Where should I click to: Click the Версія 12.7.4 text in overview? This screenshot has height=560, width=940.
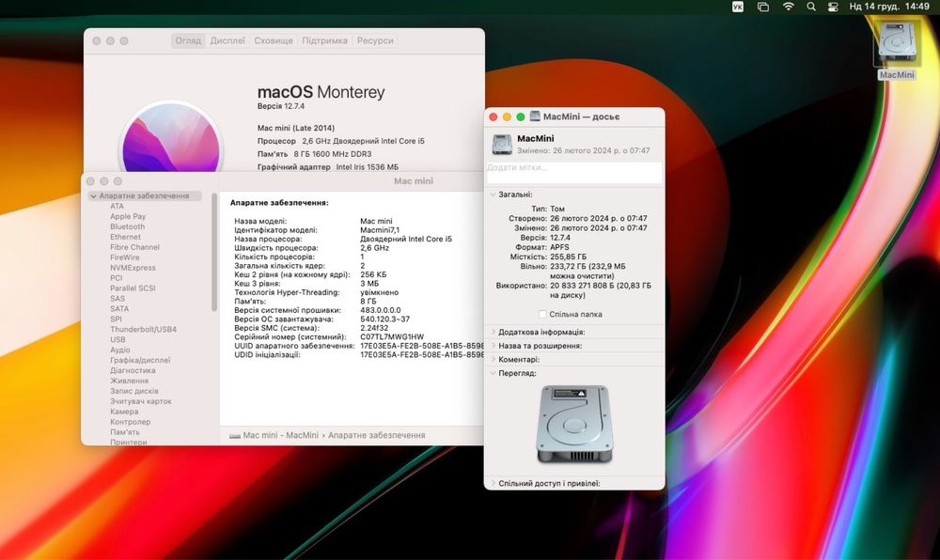[280, 106]
